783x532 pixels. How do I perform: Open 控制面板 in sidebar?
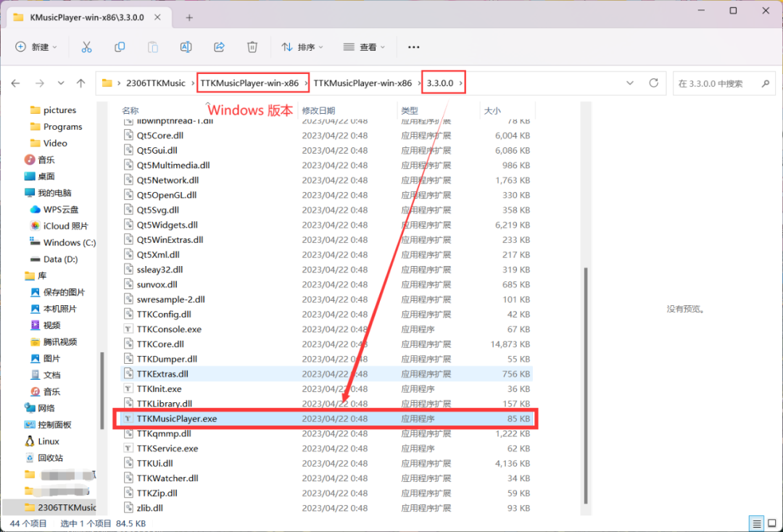tap(47, 425)
